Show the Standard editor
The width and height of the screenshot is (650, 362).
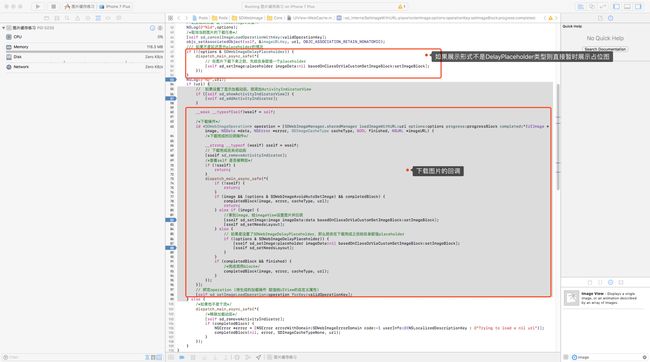click(x=581, y=7)
